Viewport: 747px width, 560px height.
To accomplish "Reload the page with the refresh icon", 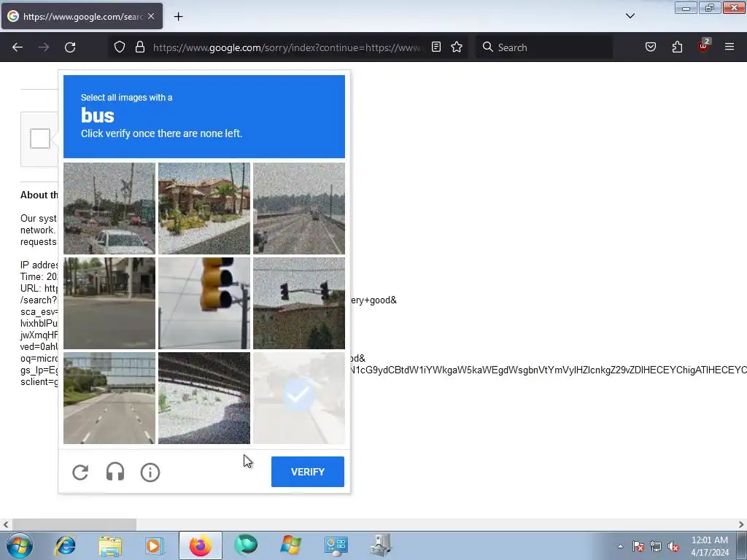I will (70, 47).
